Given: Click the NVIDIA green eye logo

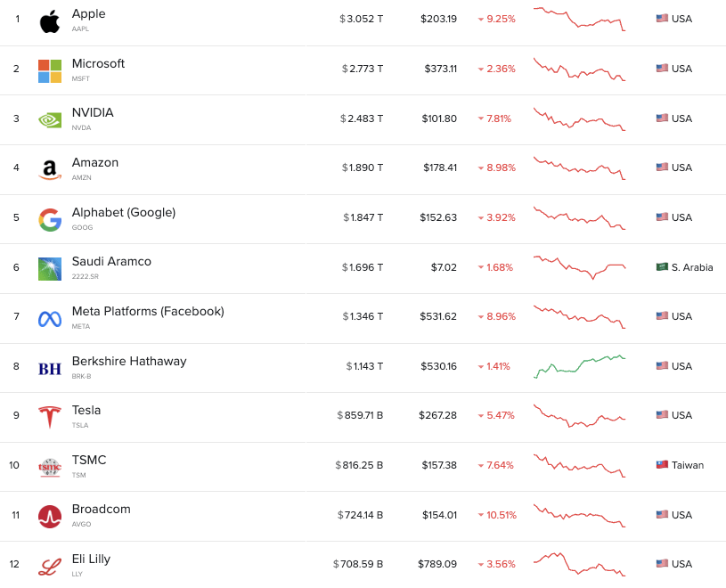Looking at the screenshot, I should coord(50,120).
